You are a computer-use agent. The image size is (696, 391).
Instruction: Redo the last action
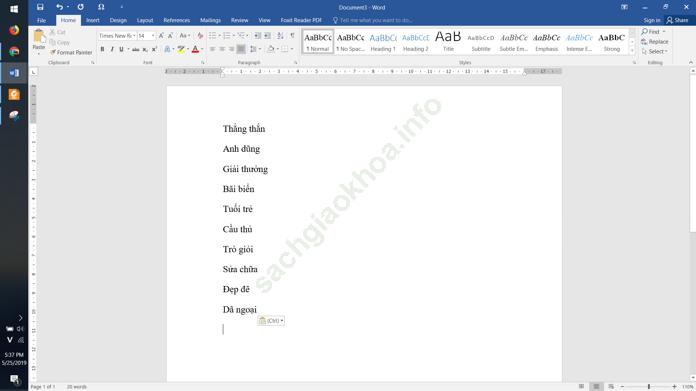(80, 7)
